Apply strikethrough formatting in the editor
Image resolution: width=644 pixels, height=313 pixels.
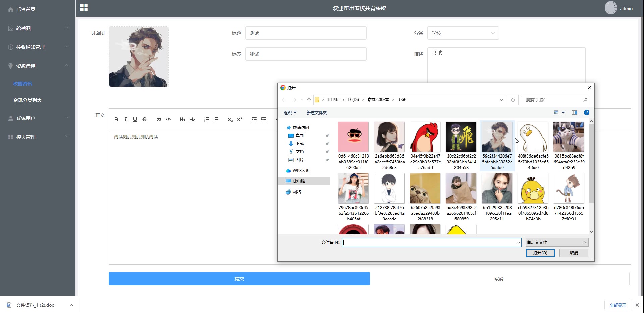pos(145,119)
